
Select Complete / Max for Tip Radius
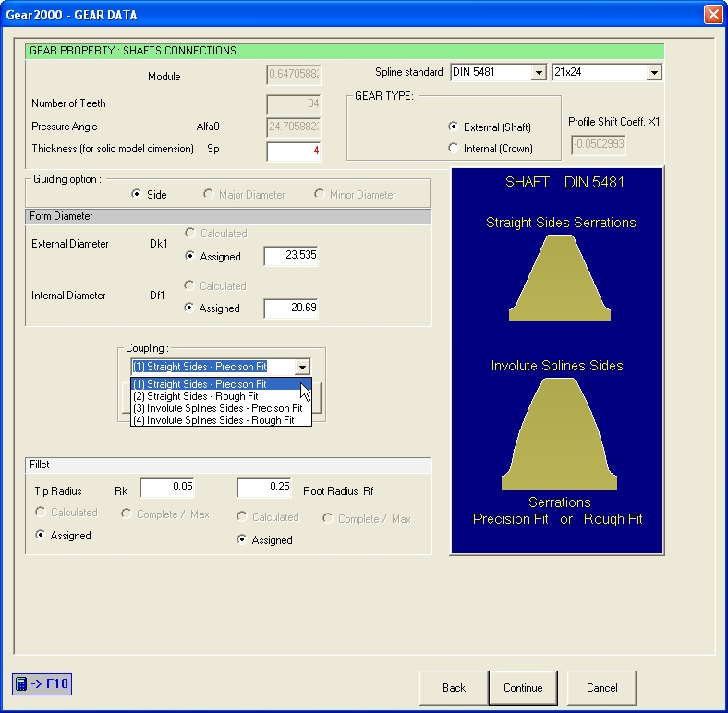(165, 514)
